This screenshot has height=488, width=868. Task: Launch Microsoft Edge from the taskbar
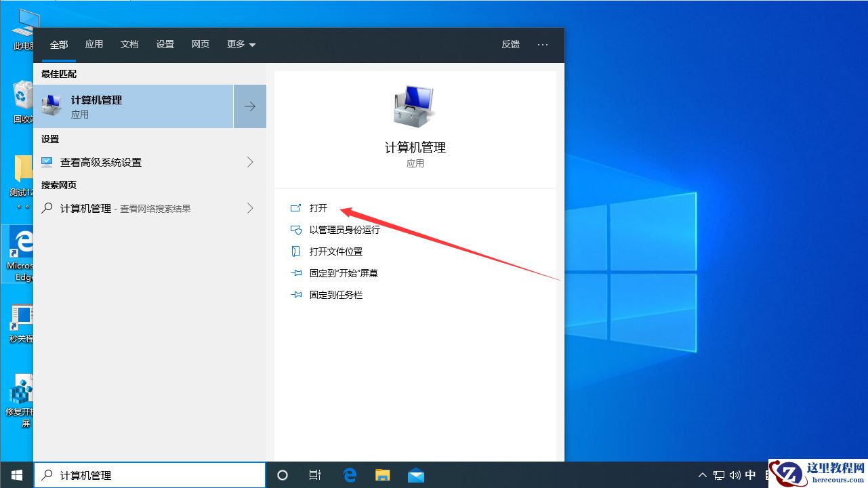click(350, 475)
